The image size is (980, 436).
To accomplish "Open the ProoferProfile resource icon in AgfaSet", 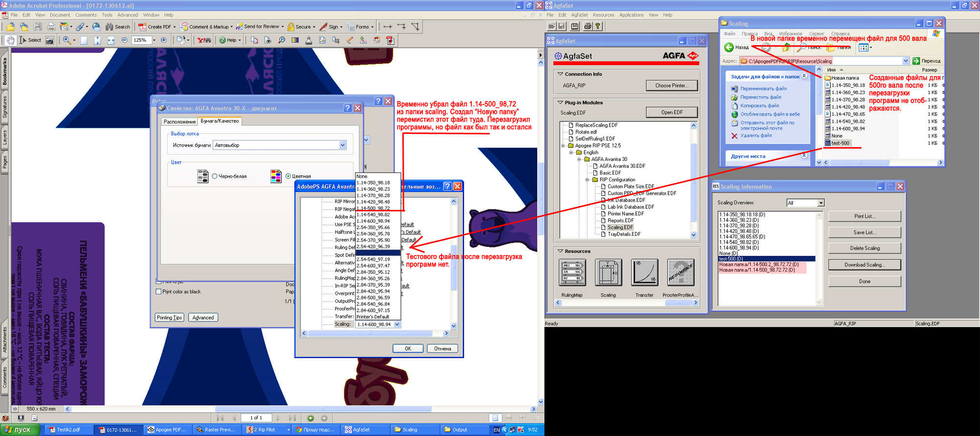I will [x=681, y=273].
